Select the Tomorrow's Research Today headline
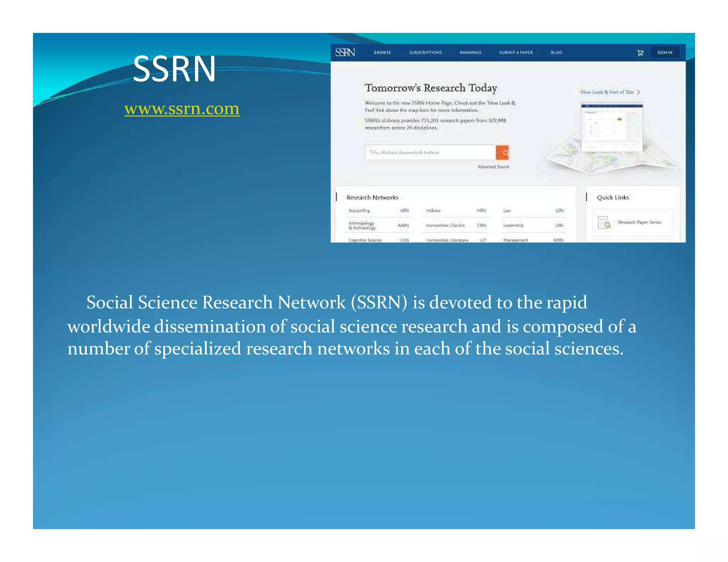Screen dimensions: 728x562 pos(431,88)
